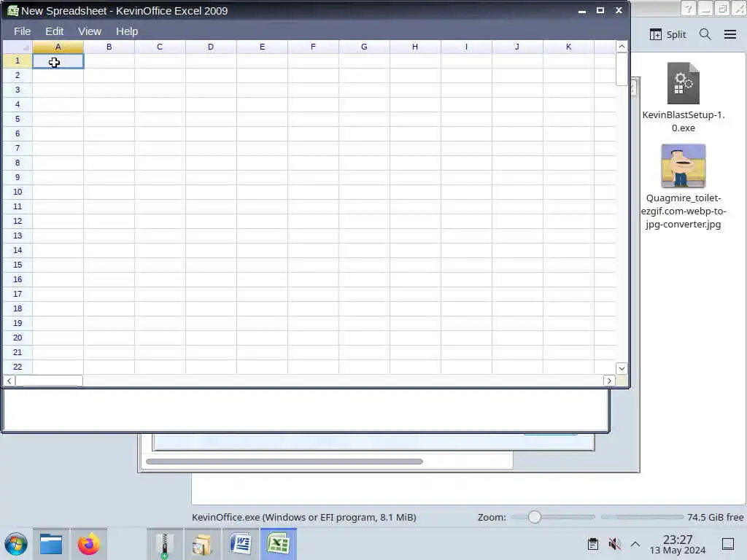Viewport: 747px width, 560px height.
Task: Click row header 5
Action: tap(18, 119)
